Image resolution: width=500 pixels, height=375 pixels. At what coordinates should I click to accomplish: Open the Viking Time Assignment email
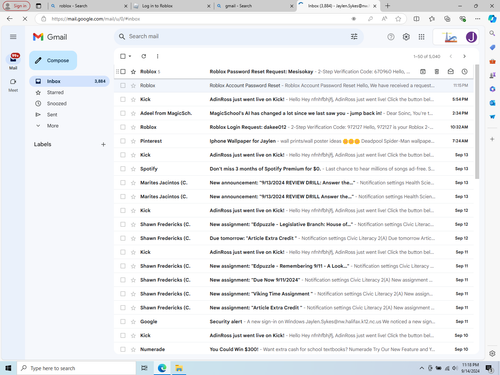point(293,294)
